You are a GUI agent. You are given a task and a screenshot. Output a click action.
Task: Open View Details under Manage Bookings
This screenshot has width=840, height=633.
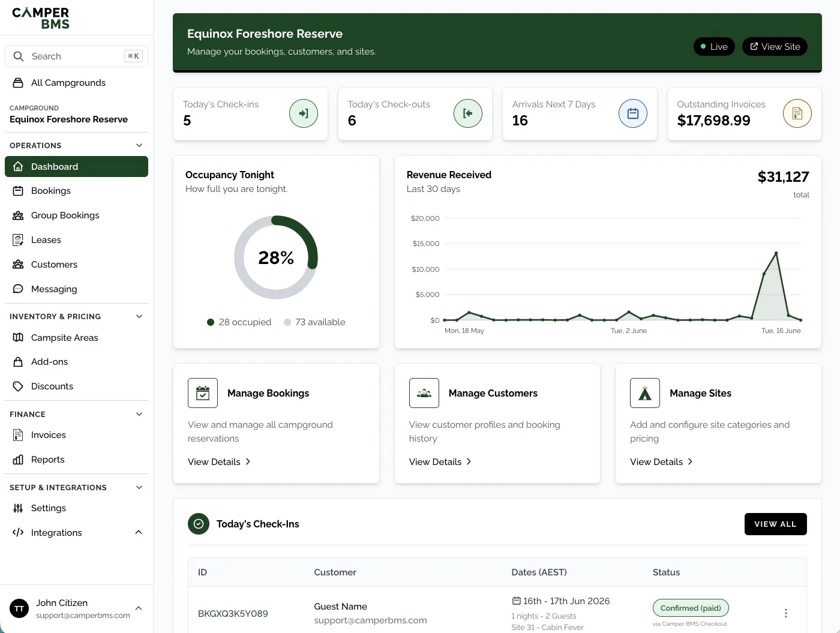(x=219, y=462)
